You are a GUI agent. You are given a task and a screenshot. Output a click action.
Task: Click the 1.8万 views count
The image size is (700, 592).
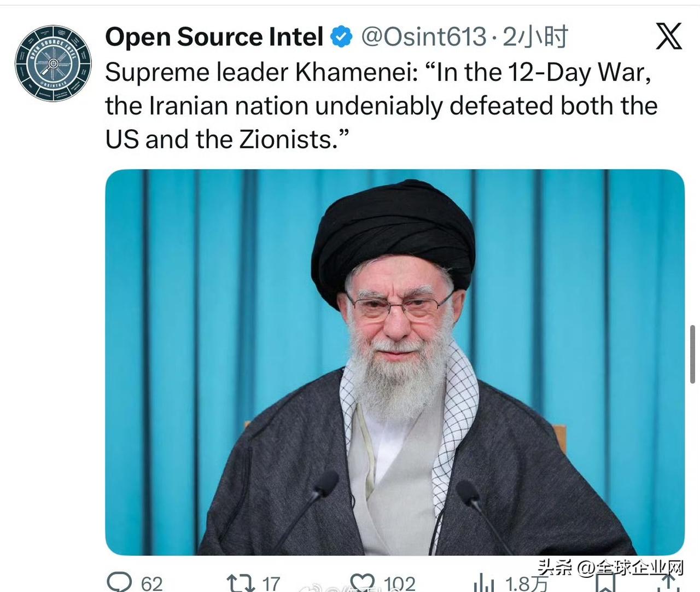pos(526,584)
